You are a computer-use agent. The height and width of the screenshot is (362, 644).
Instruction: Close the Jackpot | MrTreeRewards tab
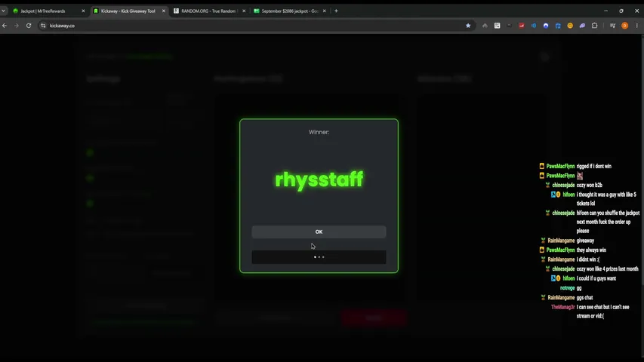[x=83, y=11]
